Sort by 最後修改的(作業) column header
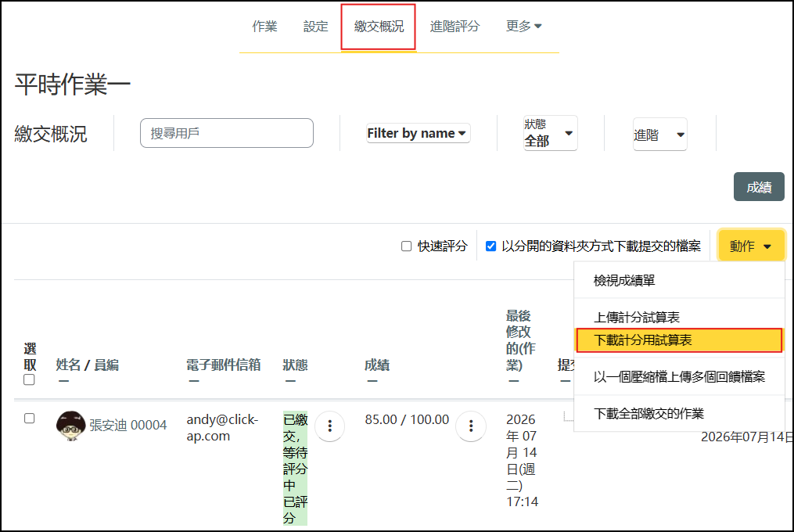The image size is (794, 532). 520,340
